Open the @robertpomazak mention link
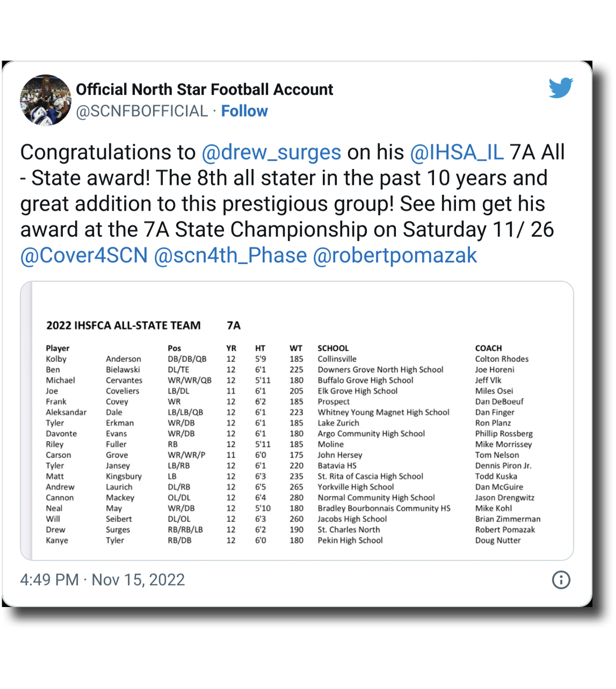The image size is (616, 689). pyautogui.click(x=395, y=255)
